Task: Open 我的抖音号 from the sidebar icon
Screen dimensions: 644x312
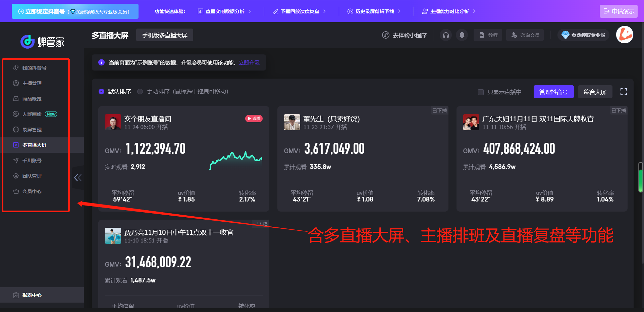Action: pos(16,68)
